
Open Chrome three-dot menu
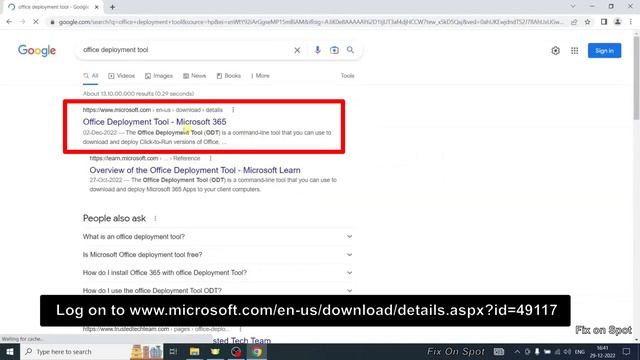click(x=631, y=22)
